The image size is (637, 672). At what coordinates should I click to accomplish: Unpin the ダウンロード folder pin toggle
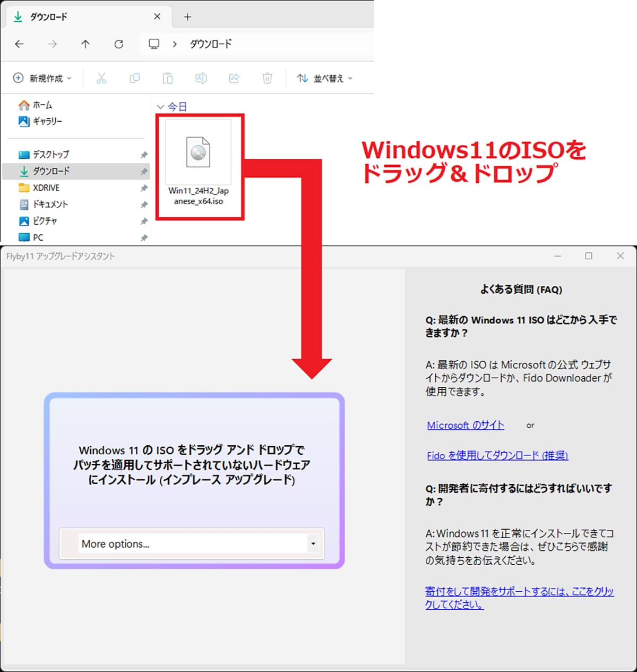143,171
